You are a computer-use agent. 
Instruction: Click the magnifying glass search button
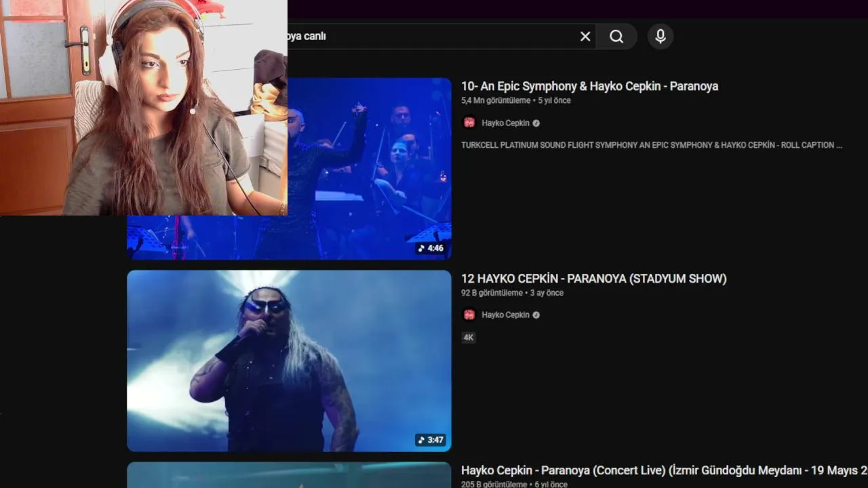click(616, 37)
